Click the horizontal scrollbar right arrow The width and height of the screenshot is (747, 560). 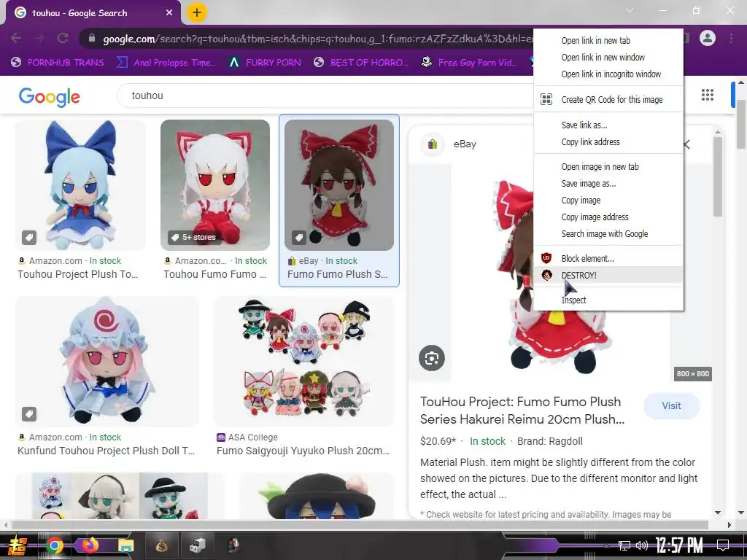729,525
